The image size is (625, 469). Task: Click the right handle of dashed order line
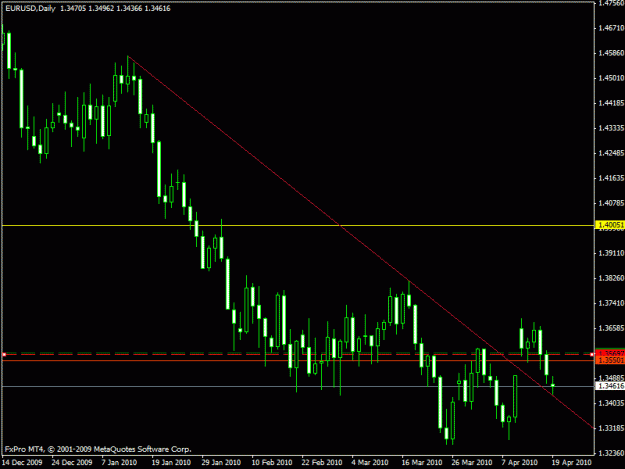point(592,354)
